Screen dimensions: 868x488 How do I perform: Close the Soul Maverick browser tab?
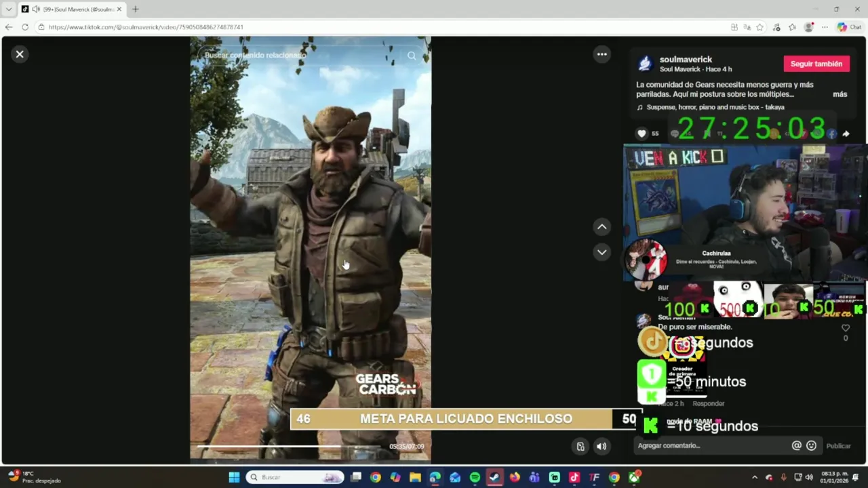119,9
